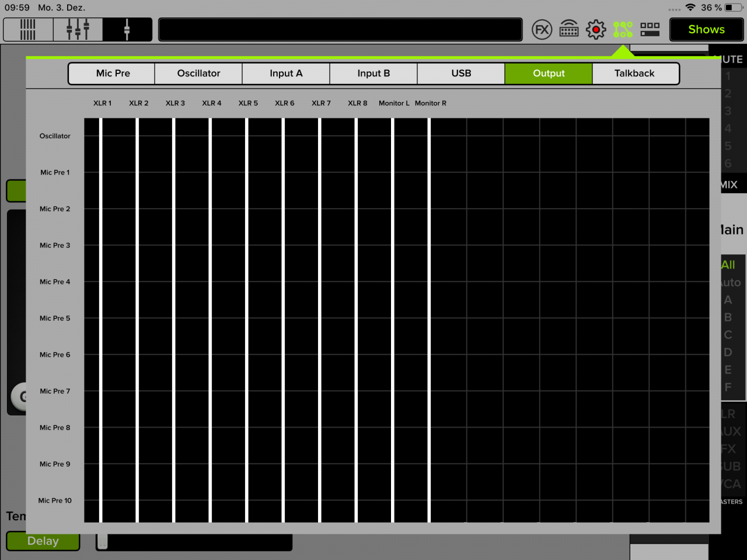Screen dimensions: 747x560
Task: Click the XLR 4 column label
Action: (x=211, y=103)
